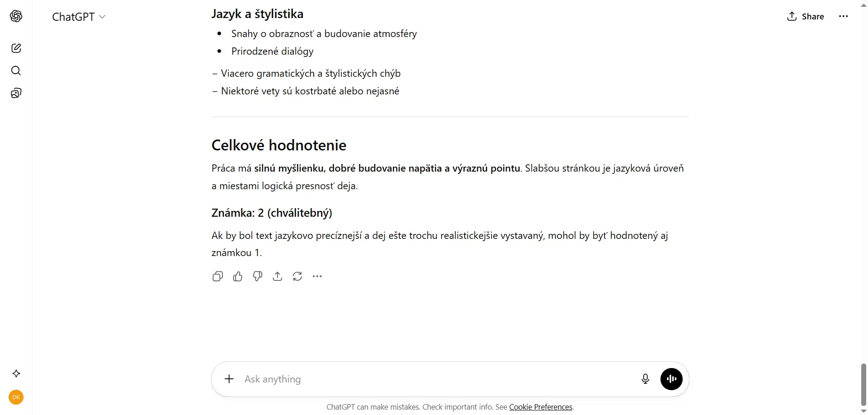
Task: Click the Share button
Action: tap(806, 16)
